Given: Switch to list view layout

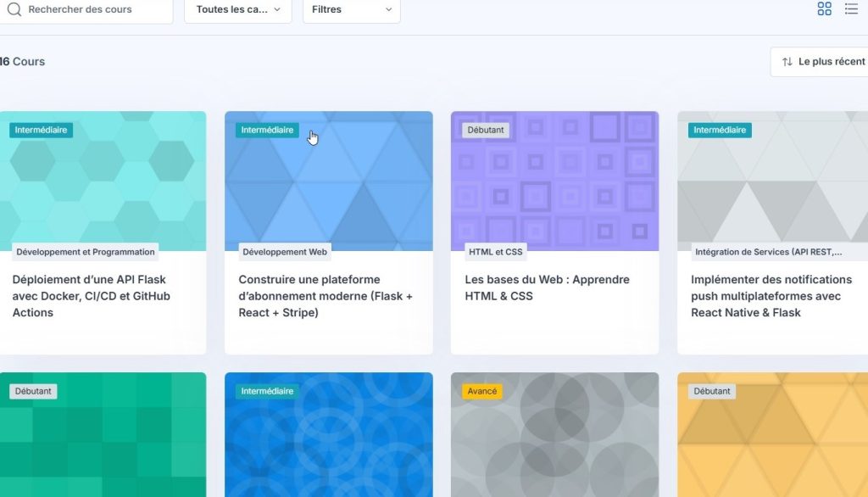Looking at the screenshot, I should [x=851, y=9].
